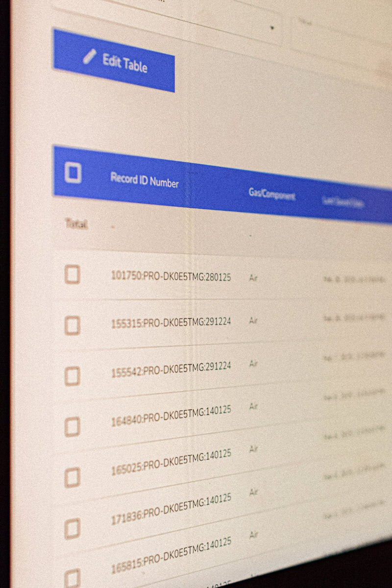The height and width of the screenshot is (588, 392).
Task: Tick the checkbox for record 155542:PRO-DK0E5TMG:291224
Action: tap(72, 376)
